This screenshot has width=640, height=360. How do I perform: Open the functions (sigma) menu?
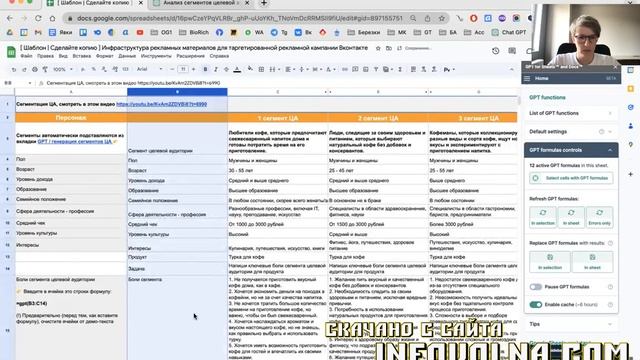[400, 69]
